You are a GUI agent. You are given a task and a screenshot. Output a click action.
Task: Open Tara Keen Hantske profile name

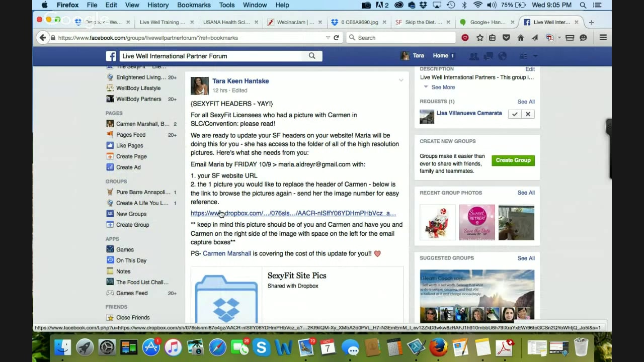pyautogui.click(x=240, y=81)
